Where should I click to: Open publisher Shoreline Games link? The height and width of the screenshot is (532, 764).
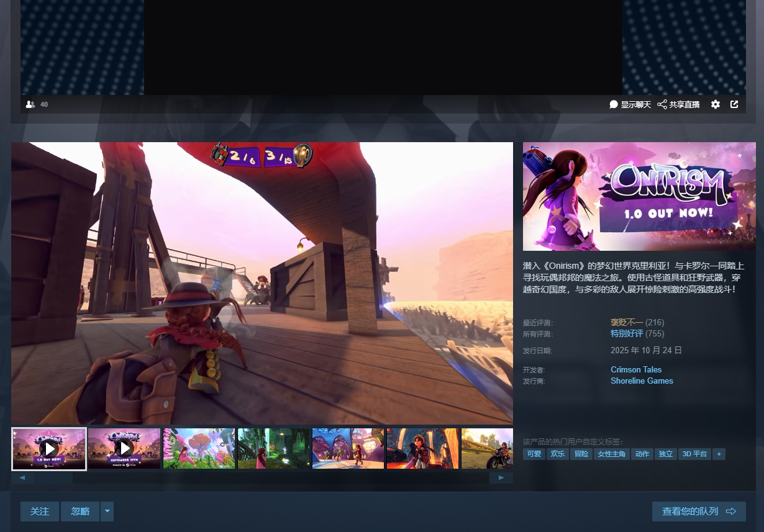point(642,381)
